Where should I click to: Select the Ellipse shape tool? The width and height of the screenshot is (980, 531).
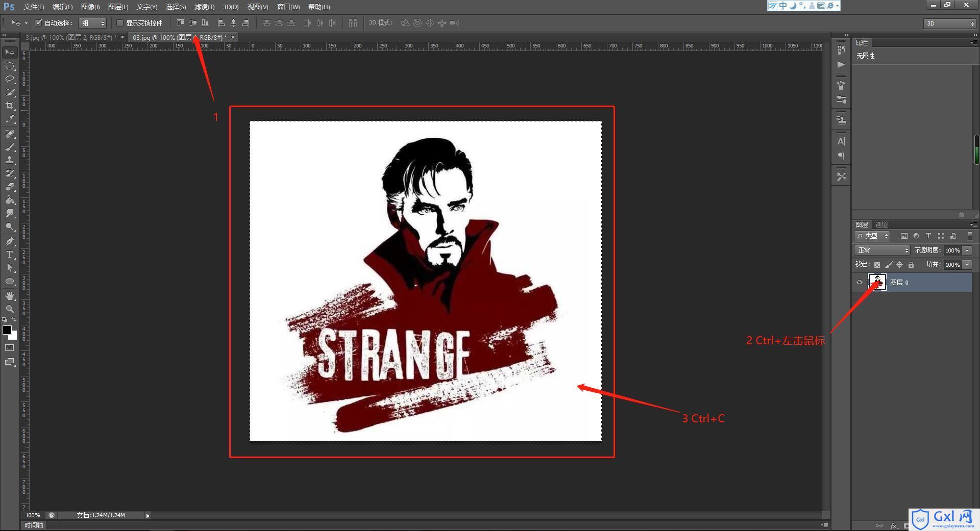click(x=10, y=281)
